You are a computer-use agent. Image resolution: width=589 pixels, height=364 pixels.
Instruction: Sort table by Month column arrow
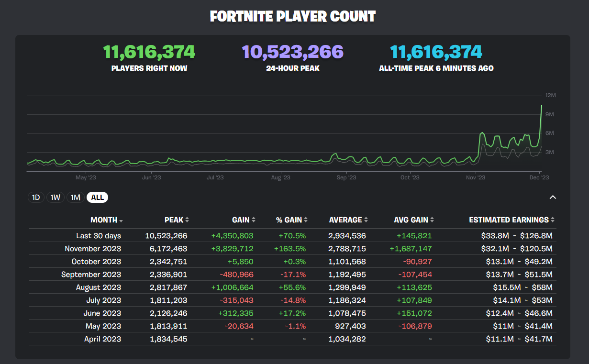tap(121, 221)
